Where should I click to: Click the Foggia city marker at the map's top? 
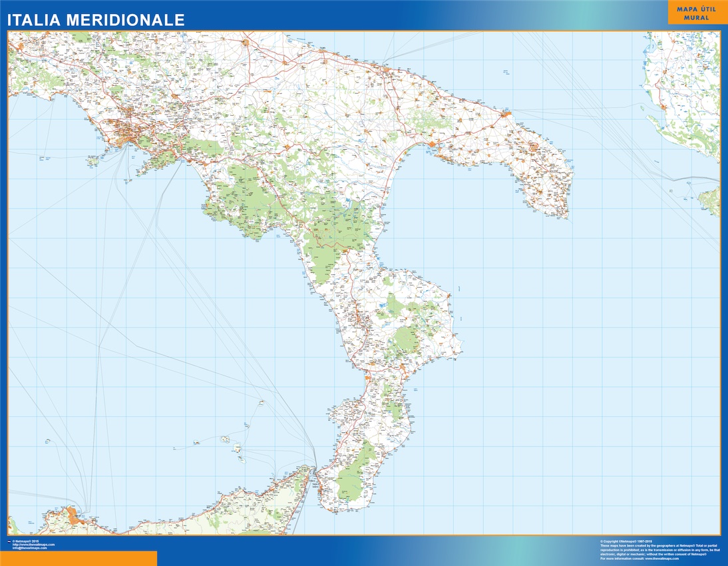click(x=246, y=43)
